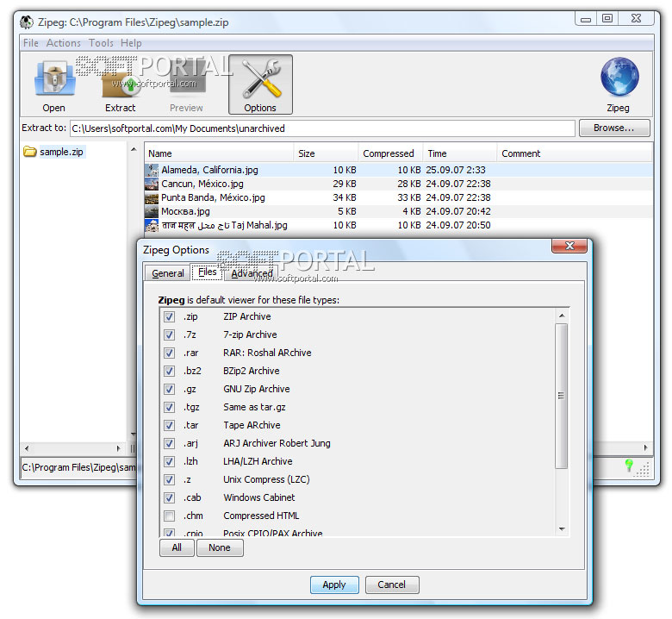The width and height of the screenshot is (672, 619).
Task: Open the Tools menu
Action: (101, 43)
